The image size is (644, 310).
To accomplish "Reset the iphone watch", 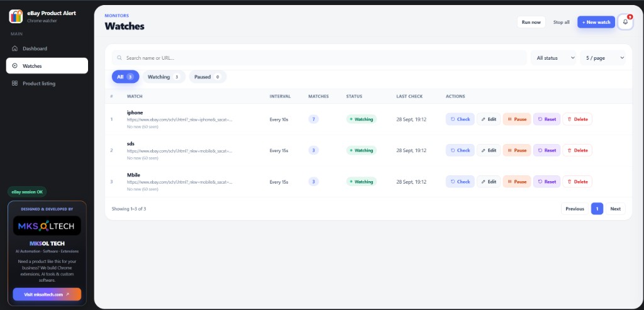I will point(547,119).
